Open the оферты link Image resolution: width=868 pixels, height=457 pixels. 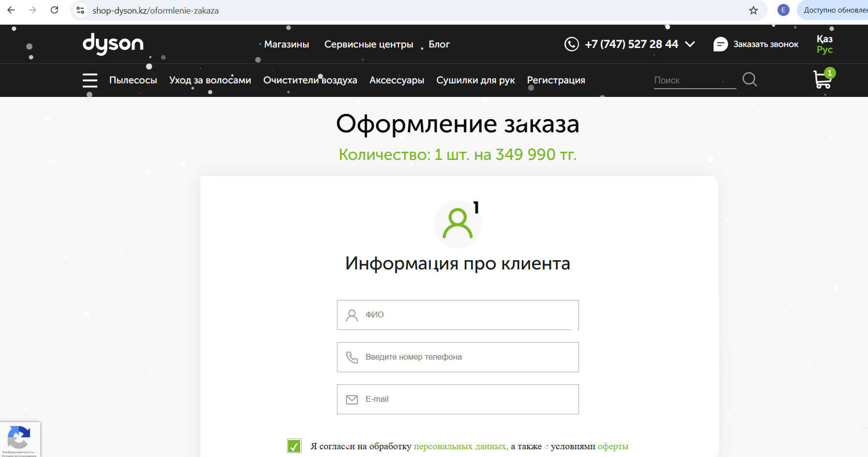[613, 446]
